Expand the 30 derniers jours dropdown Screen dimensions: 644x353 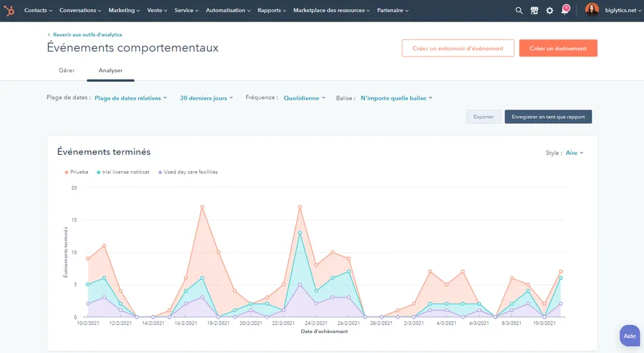pyautogui.click(x=206, y=98)
